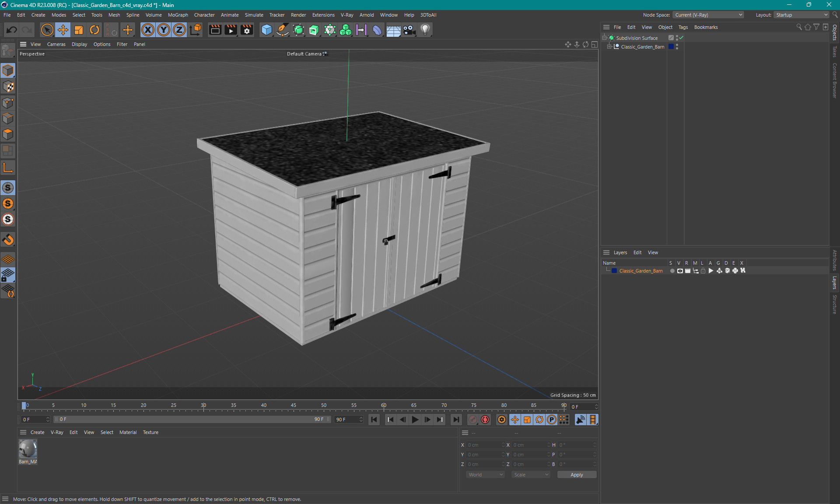The image size is (840, 504).
Task: Open the Node Space dropdown menu
Action: pyautogui.click(x=709, y=14)
